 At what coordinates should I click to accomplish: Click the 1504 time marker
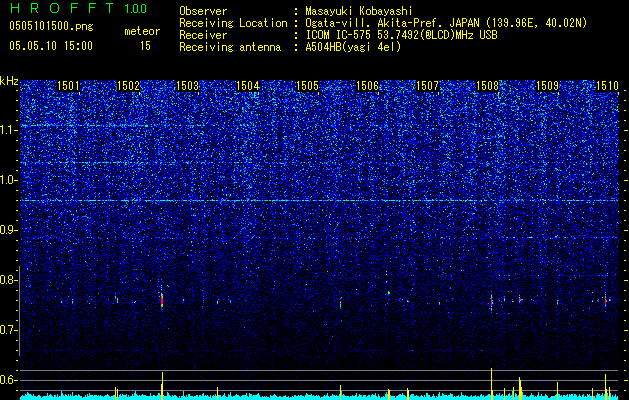click(x=248, y=86)
